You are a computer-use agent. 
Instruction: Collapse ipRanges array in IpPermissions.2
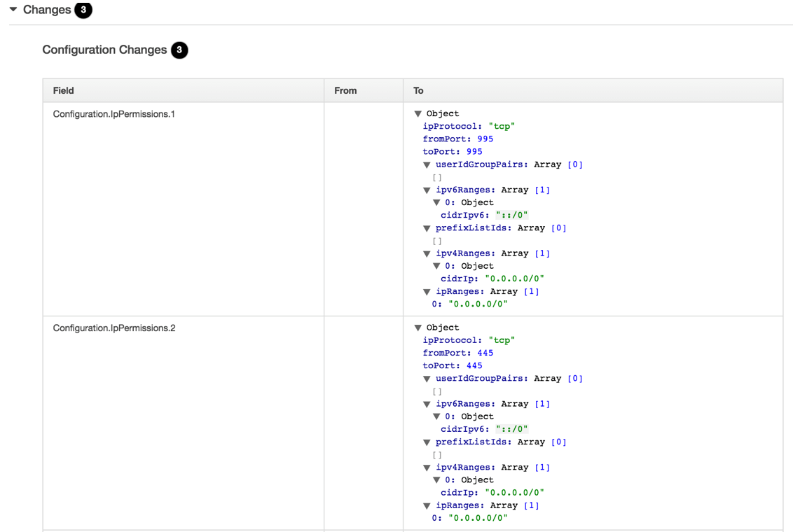[427, 506]
